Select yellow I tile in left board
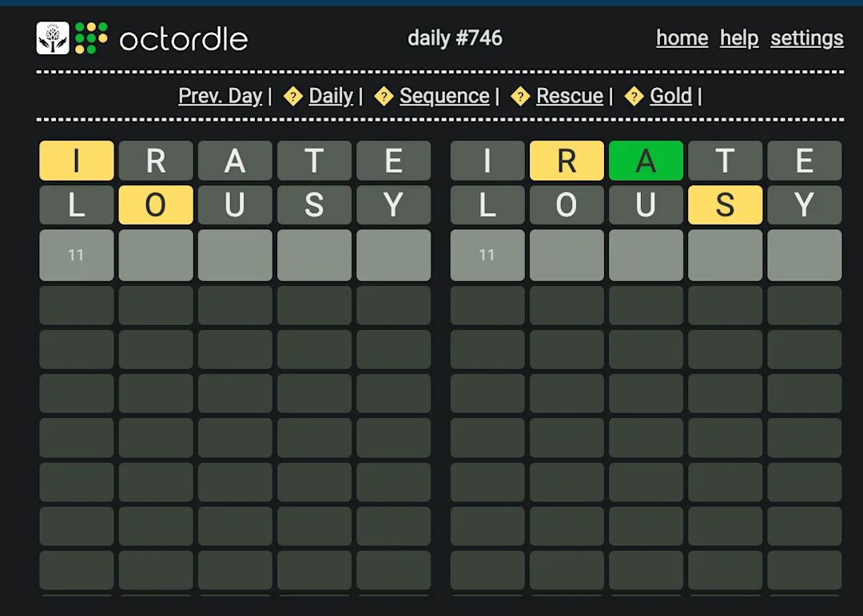 point(77,161)
